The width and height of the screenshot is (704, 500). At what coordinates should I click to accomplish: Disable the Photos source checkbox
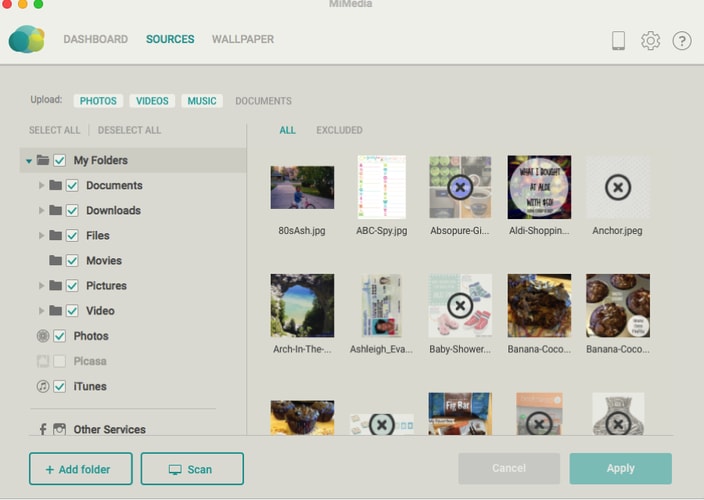(x=59, y=336)
